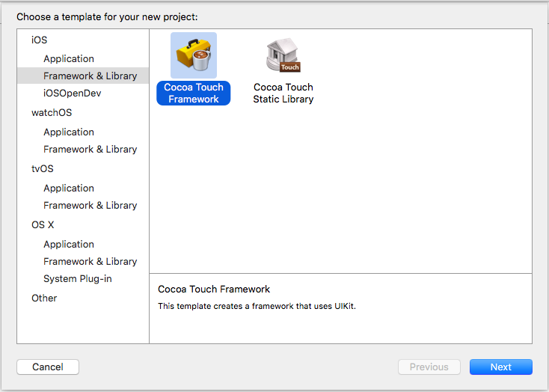
Task: Select the iOSOpenDev category
Action: click(x=72, y=94)
